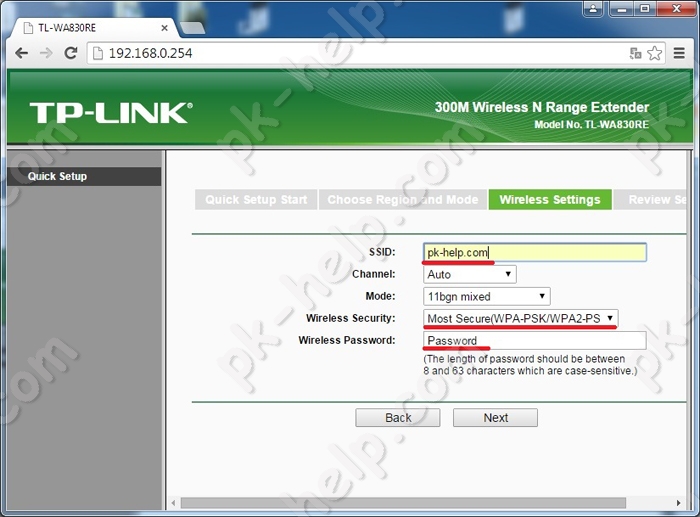Click the Wireless Password field

[x=534, y=341]
